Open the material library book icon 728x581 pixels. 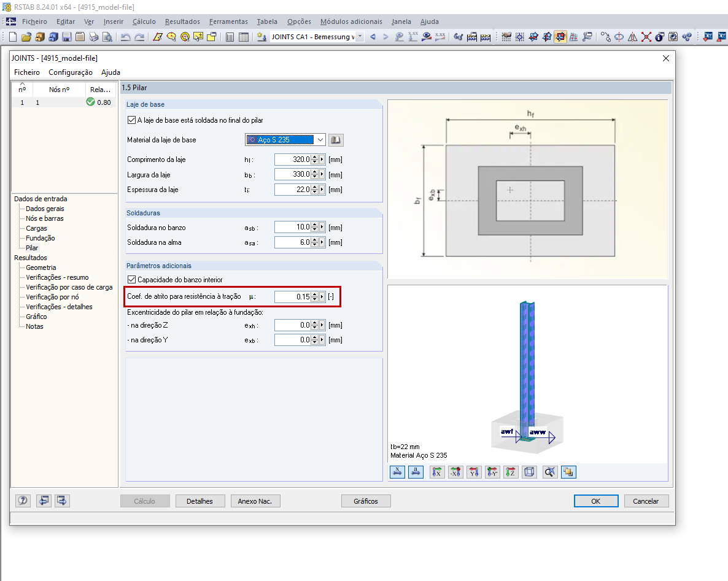(336, 140)
